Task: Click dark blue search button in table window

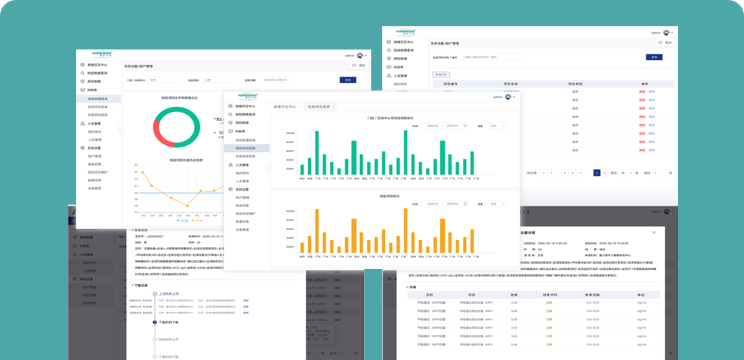Action: click(x=654, y=57)
